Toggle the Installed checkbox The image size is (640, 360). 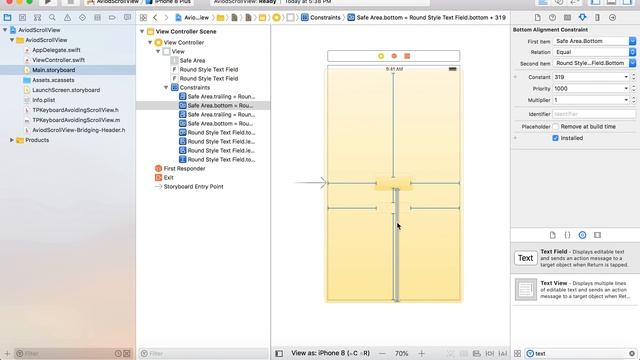[556, 138]
